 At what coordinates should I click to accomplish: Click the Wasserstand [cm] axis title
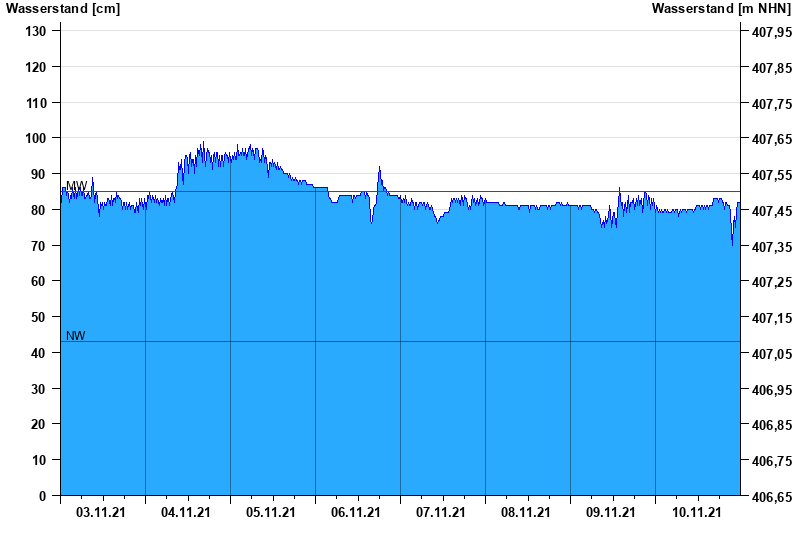point(63,9)
